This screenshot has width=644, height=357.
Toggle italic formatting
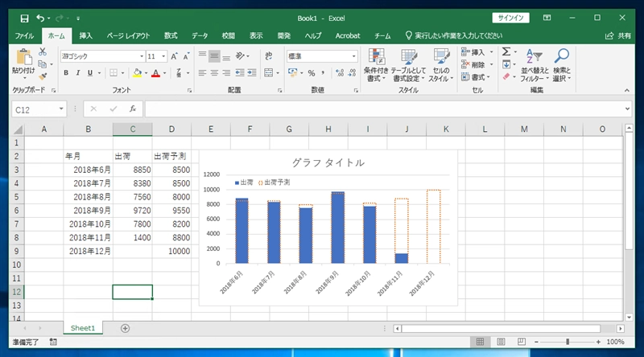coord(77,73)
